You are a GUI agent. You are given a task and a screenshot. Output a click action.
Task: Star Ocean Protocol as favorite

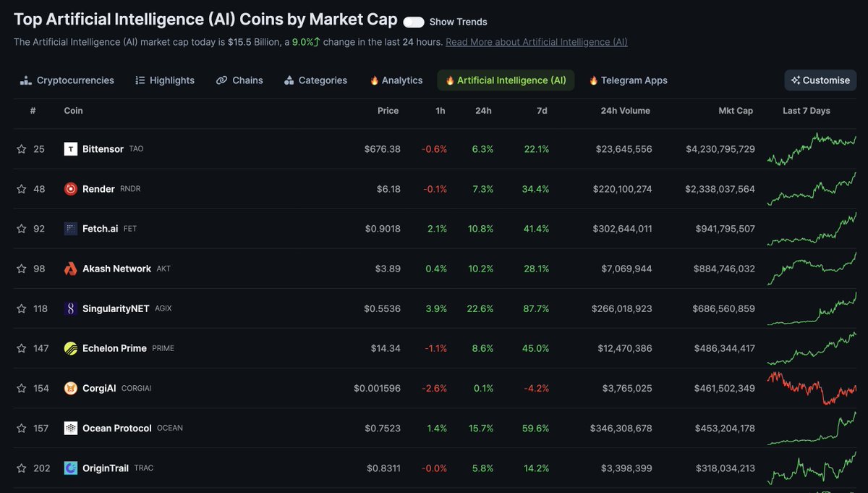(x=22, y=428)
